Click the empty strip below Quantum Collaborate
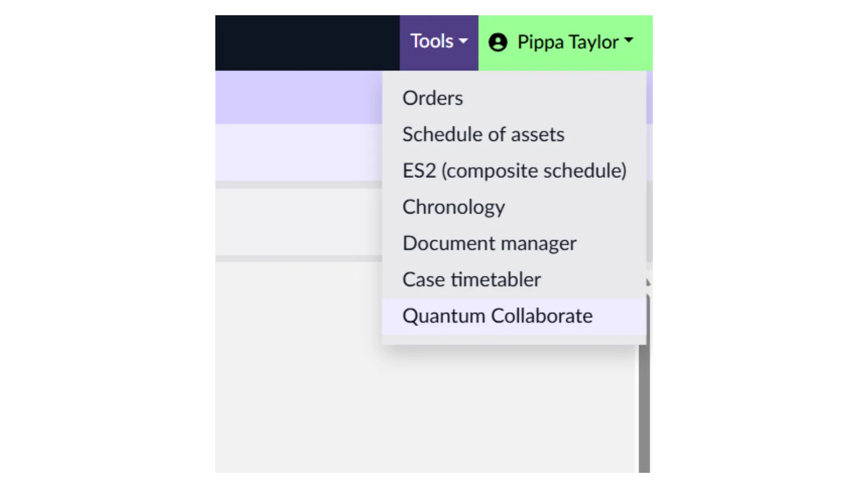868x488 pixels. click(513, 340)
